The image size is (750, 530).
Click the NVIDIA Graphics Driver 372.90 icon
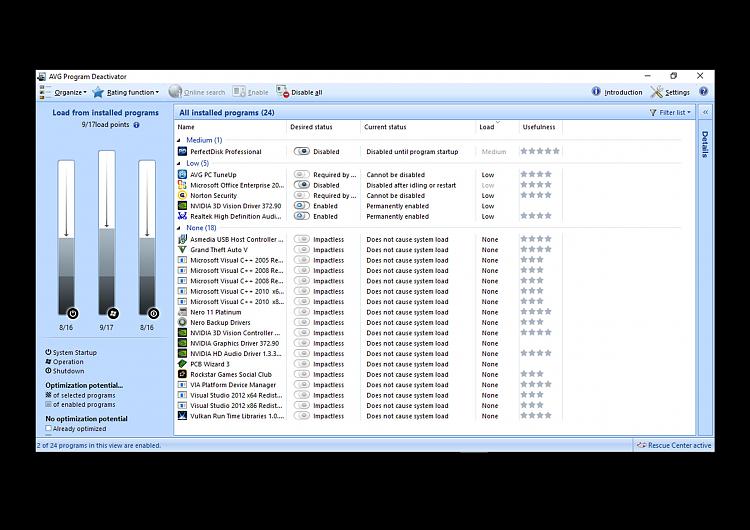click(x=182, y=343)
